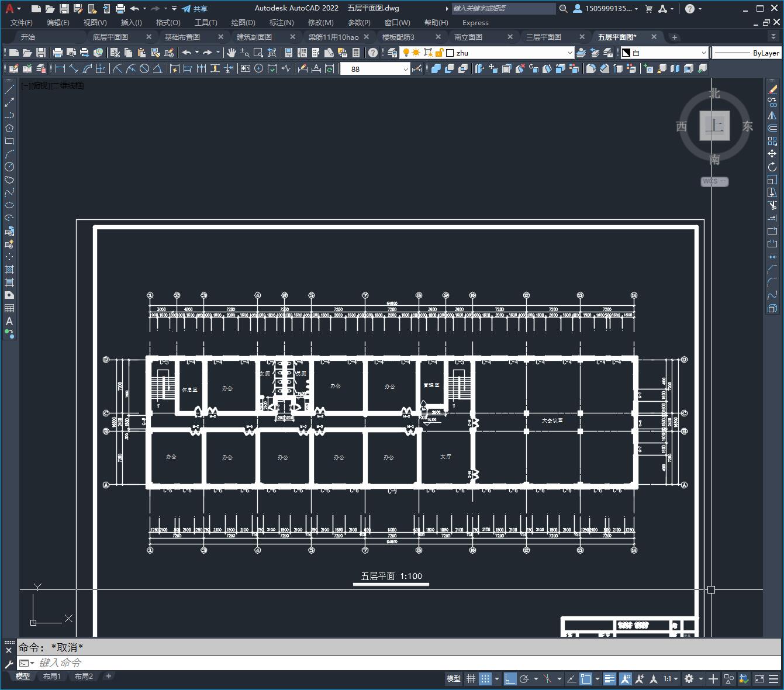Click the zhu layer color swatch
The width and height of the screenshot is (784, 690).
coord(450,53)
